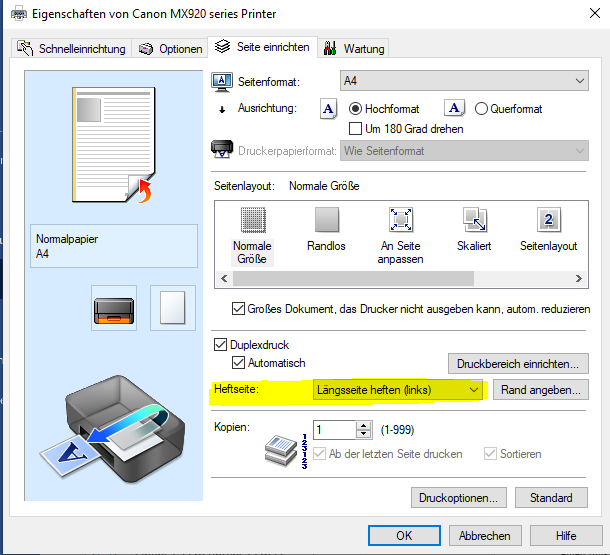Increase copies with the up arrow
This screenshot has width=610, height=555.
(364, 425)
